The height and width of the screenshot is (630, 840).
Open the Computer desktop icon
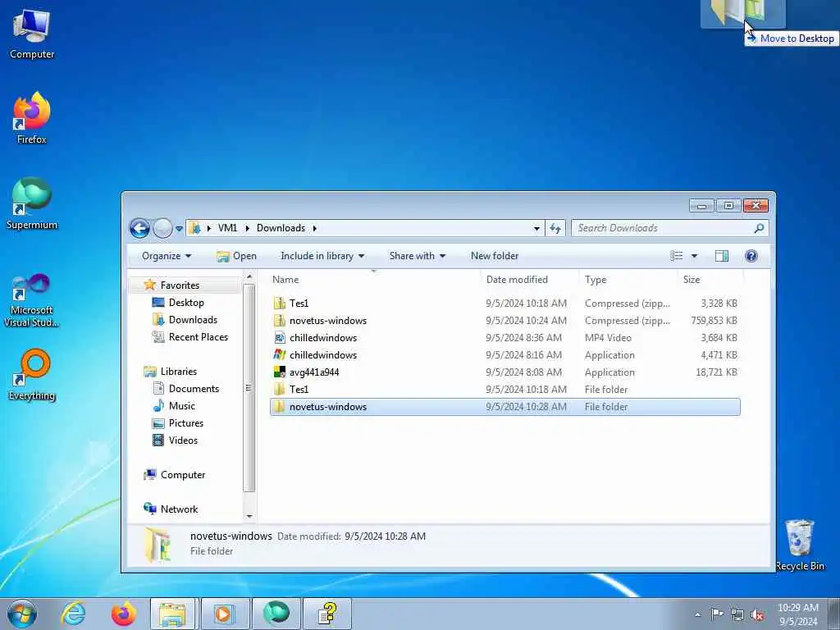[32, 34]
